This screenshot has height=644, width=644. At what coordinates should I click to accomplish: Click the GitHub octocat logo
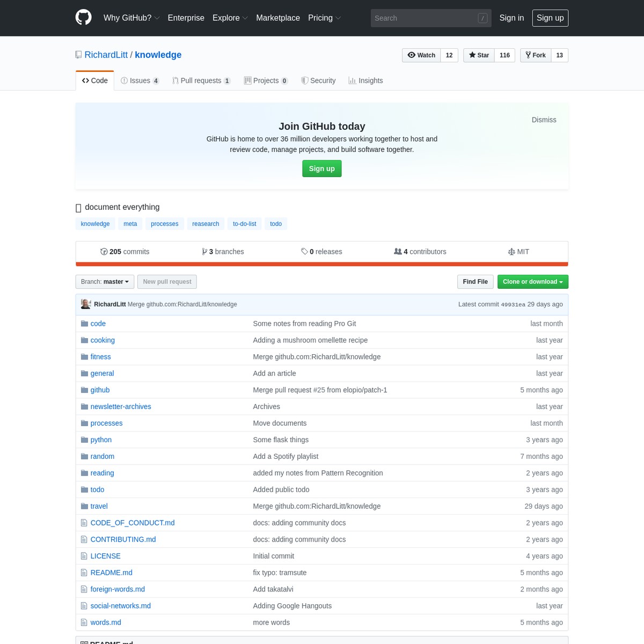83,18
